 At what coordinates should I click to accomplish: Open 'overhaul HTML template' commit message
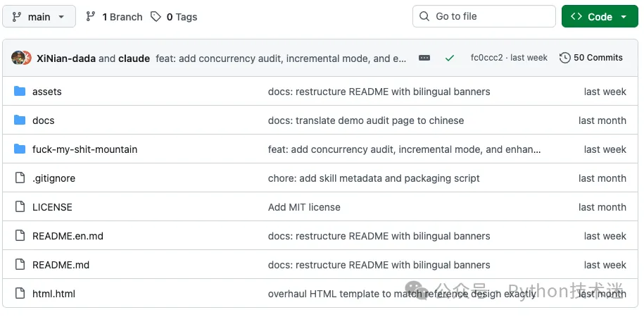[x=402, y=294]
